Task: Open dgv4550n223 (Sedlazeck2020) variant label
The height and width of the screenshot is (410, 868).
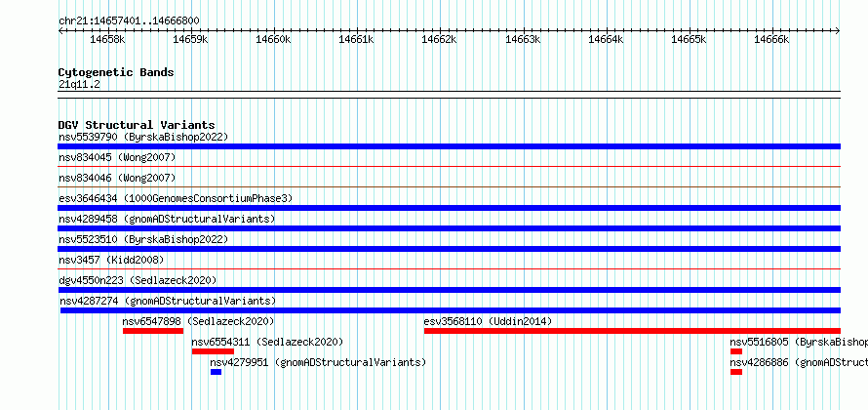Action: coord(138,280)
